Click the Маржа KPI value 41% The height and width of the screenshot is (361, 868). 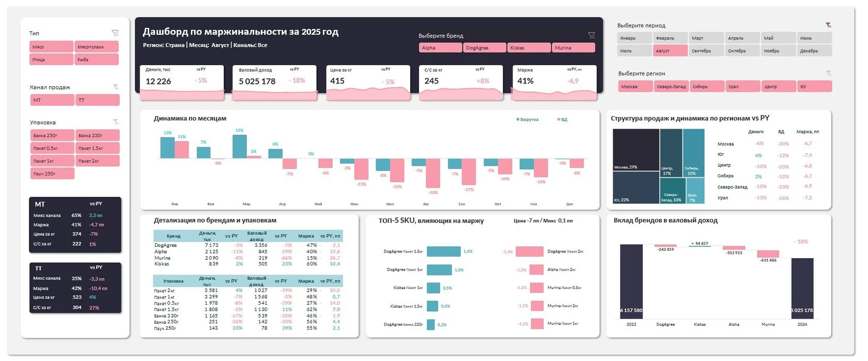click(525, 81)
